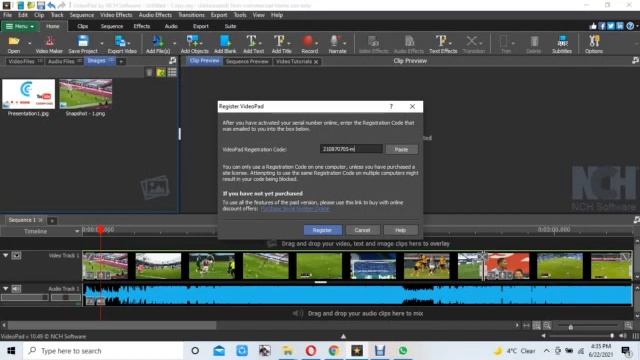Open the green Menu dropdown

(19, 26)
